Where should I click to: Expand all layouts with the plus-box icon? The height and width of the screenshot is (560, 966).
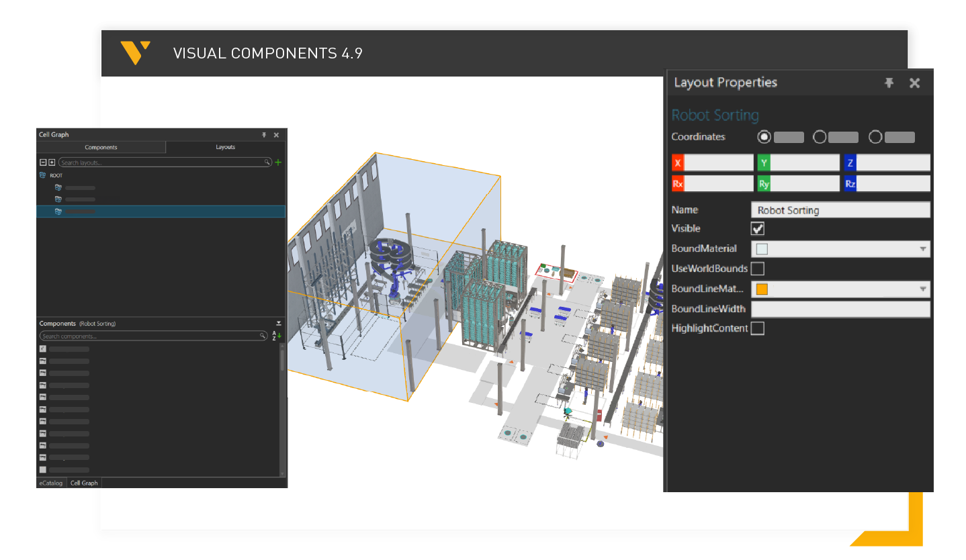pos(52,162)
